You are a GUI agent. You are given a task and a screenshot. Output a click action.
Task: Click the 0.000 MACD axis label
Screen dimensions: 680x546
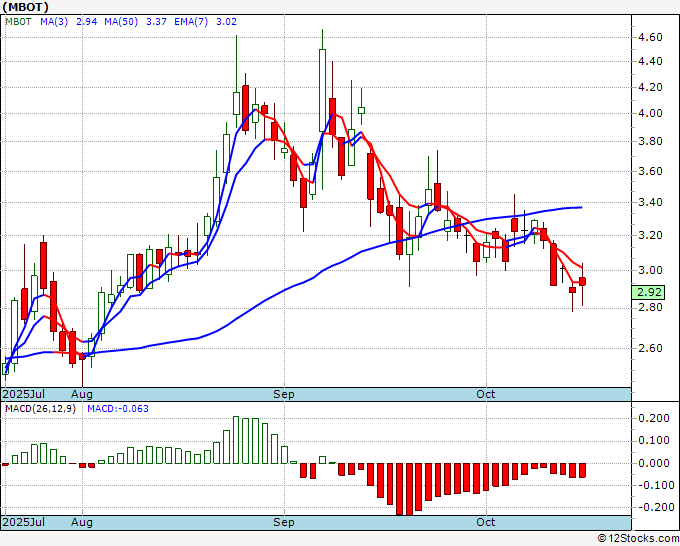point(654,463)
